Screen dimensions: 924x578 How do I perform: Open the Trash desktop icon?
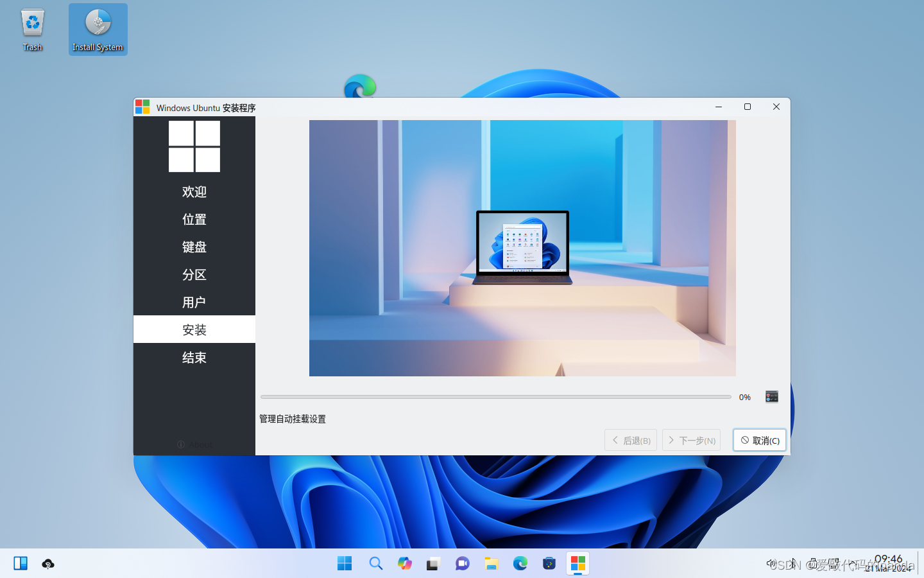tap(32, 30)
